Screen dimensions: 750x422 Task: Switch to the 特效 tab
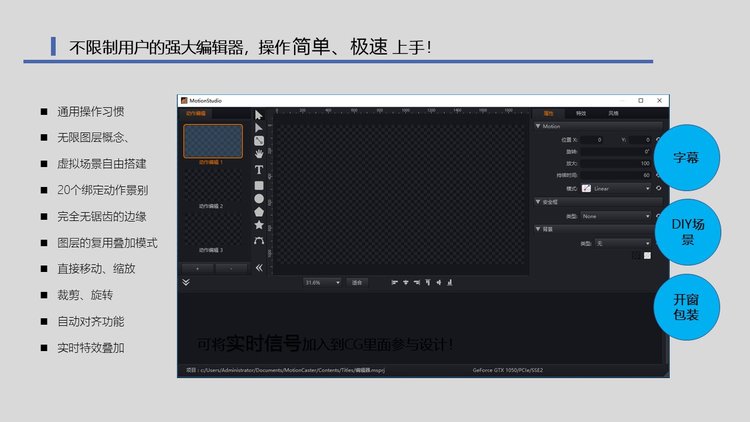click(581, 114)
